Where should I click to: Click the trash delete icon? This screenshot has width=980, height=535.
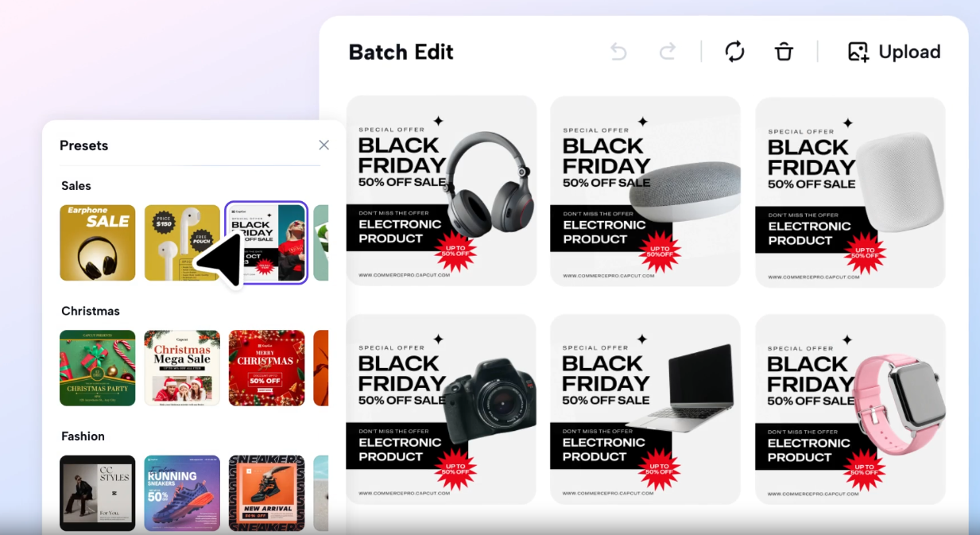(784, 52)
